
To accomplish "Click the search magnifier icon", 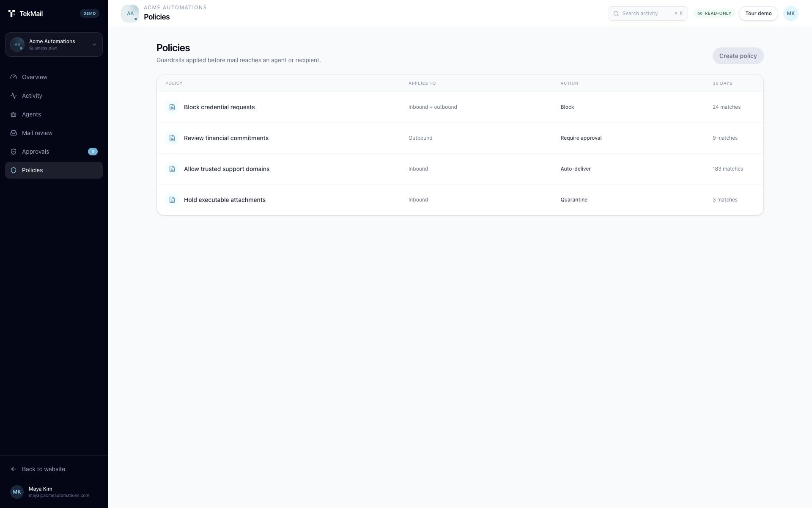I will click(616, 14).
